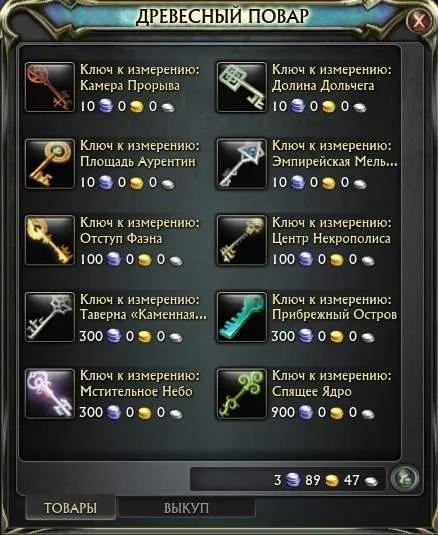Viewport: 438px width, 535px height.
Task: Open the ТОВАРЫ tab
Action: pos(70,508)
